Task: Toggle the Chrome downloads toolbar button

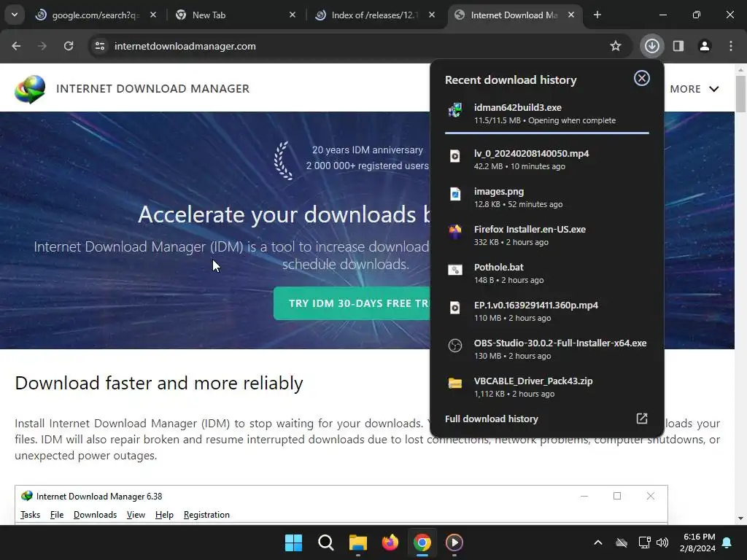Action: (x=652, y=46)
